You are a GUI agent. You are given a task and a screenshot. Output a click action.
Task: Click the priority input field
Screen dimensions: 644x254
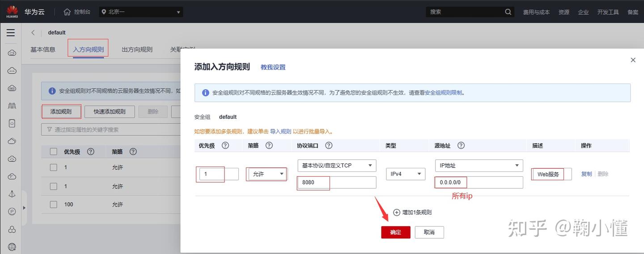219,174
